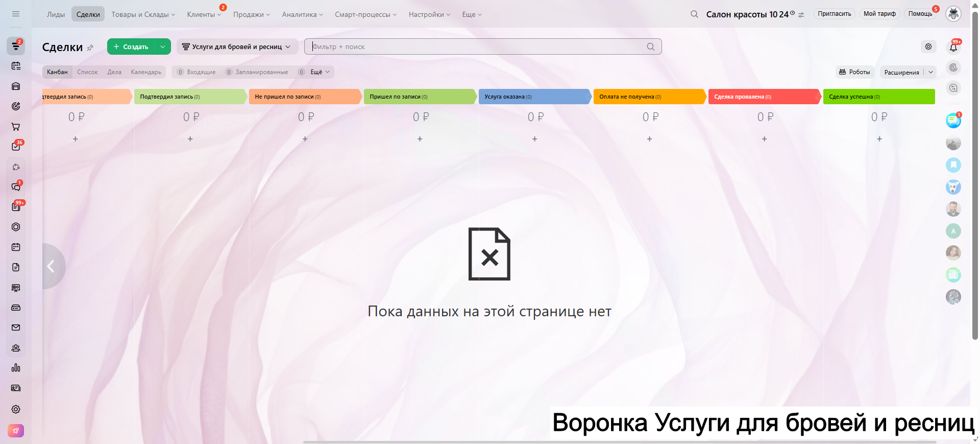Open the Роботы button

[855, 72]
